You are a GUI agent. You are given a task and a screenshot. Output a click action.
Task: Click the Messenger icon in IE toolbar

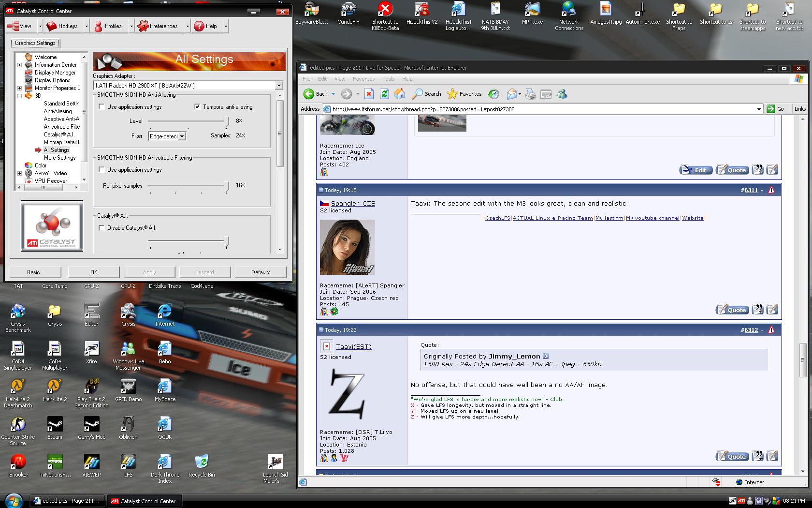coord(562,94)
